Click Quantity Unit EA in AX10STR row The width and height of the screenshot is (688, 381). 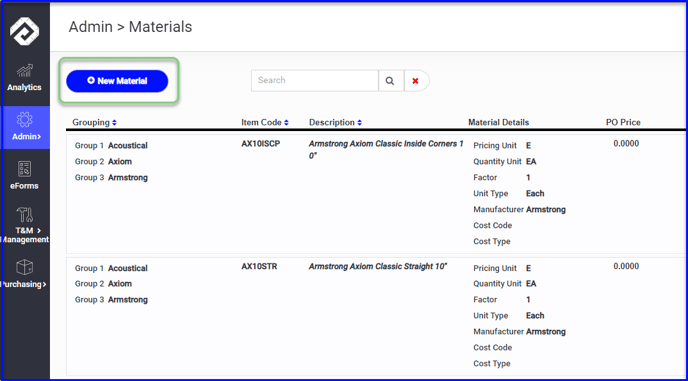(x=505, y=284)
